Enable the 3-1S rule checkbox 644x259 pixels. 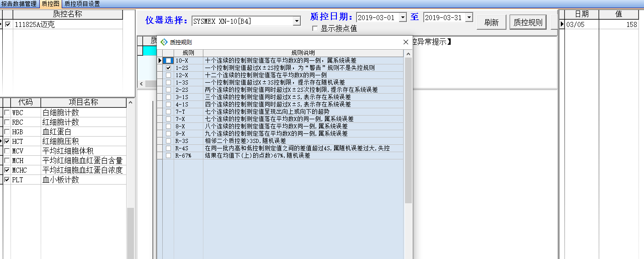pos(169,97)
